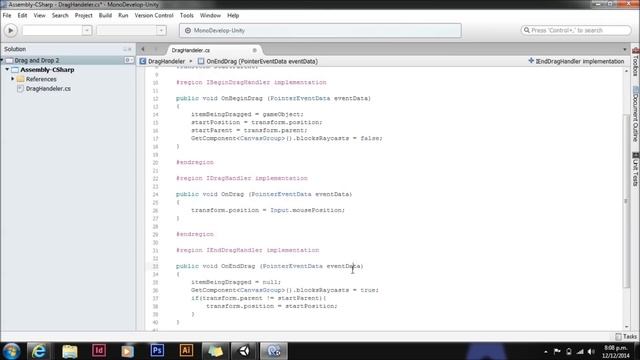Expand the References folder
This screenshot has width=640, height=360.
point(13,79)
